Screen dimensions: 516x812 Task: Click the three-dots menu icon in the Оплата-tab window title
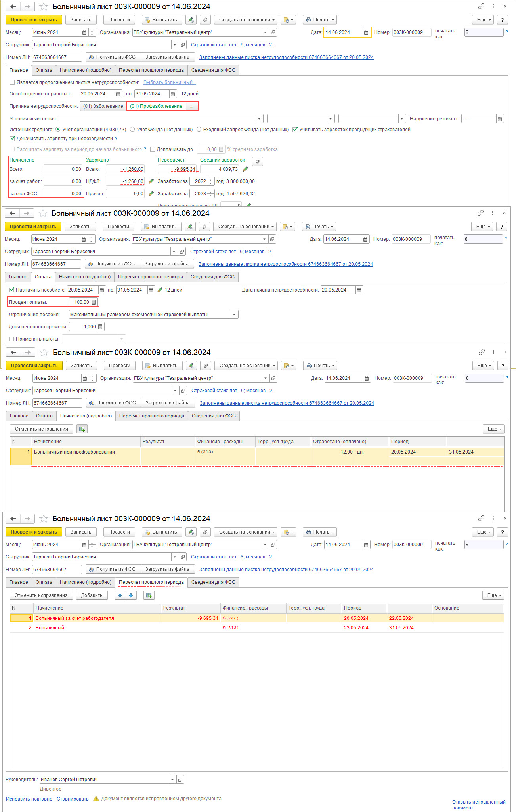[x=492, y=213]
